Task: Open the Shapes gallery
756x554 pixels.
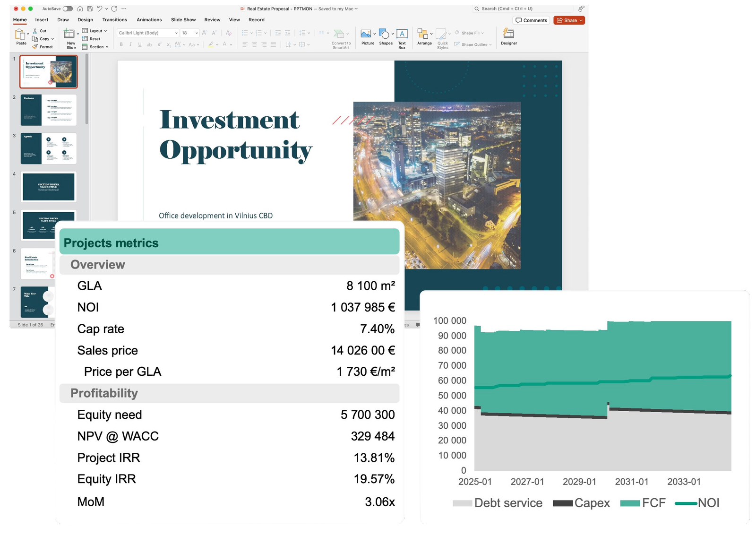Action: pyautogui.click(x=385, y=35)
